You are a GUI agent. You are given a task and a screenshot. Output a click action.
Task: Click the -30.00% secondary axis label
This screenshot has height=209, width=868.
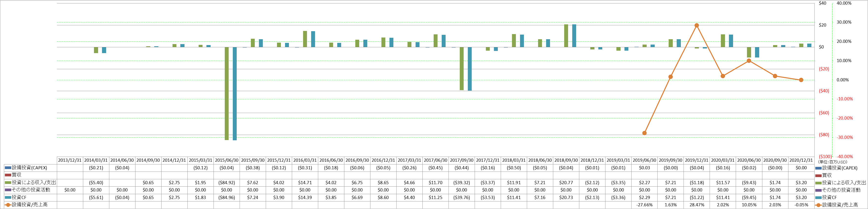pos(844,138)
